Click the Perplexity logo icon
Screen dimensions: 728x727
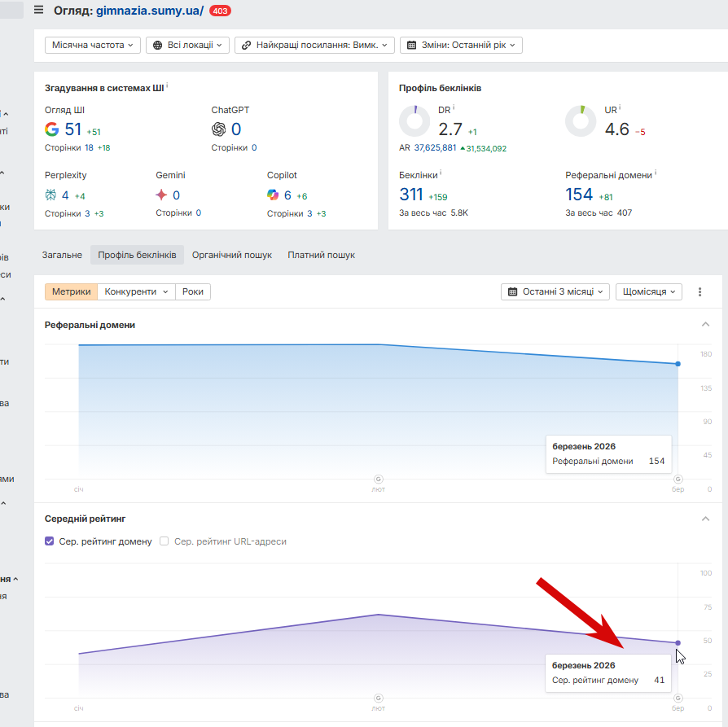coord(50,195)
